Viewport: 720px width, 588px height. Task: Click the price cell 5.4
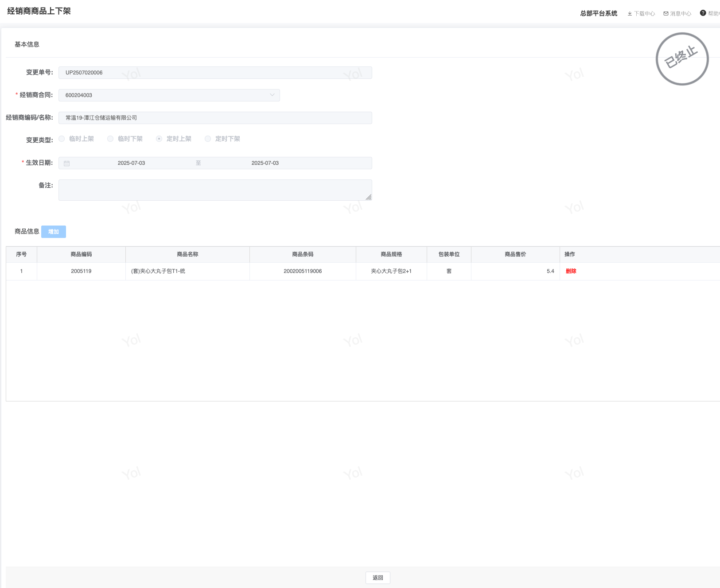pyautogui.click(x=515, y=271)
